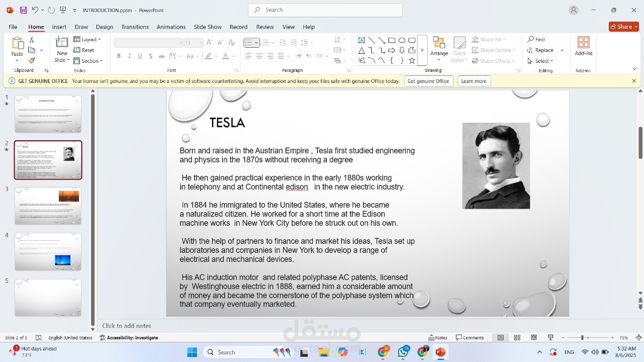Image resolution: width=644 pixels, height=362 pixels.
Task: Open the font name combo box
Action: [148, 43]
